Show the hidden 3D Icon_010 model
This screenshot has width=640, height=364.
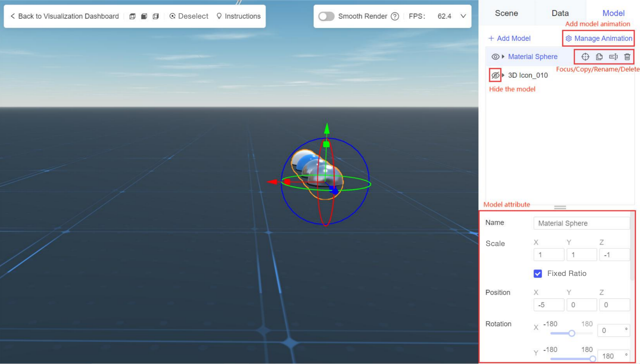pos(495,75)
